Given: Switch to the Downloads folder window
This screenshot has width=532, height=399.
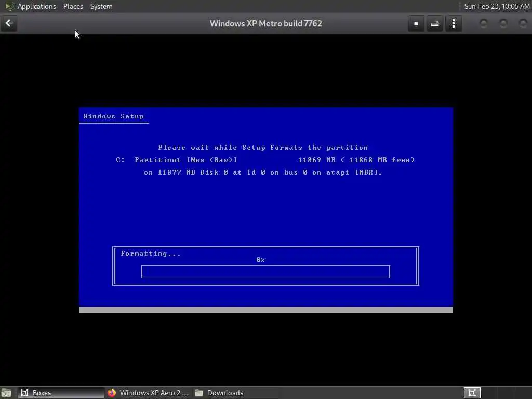Looking at the screenshot, I should pos(235,393).
